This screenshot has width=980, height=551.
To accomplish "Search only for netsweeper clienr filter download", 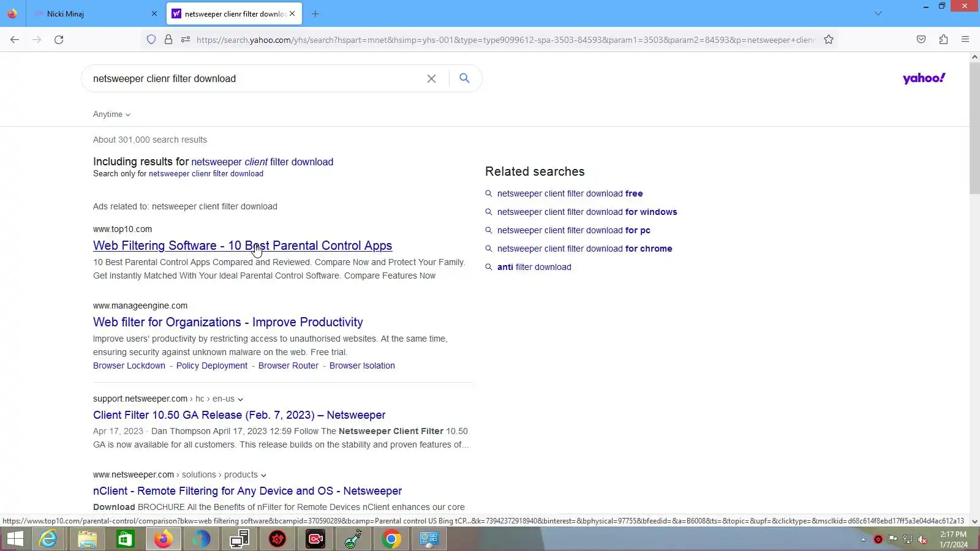I will click(x=206, y=174).
